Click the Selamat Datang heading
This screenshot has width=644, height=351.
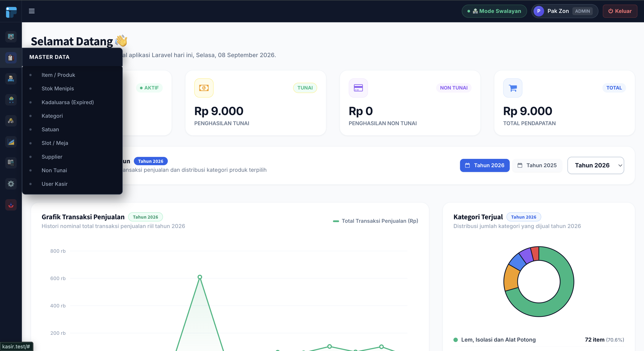click(72, 41)
